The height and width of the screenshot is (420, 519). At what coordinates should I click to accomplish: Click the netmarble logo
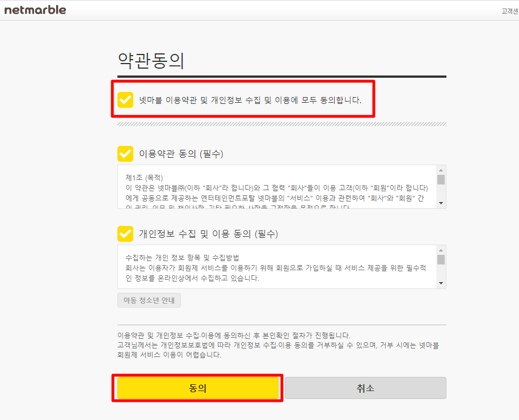click(35, 10)
